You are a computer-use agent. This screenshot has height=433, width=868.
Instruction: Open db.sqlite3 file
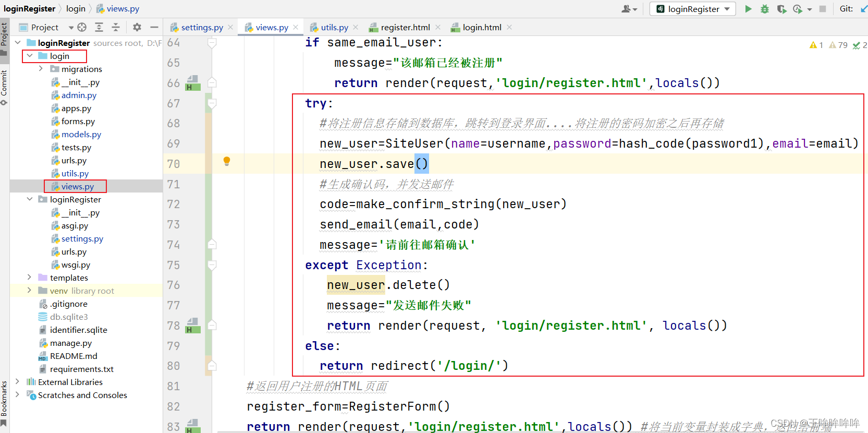tap(69, 317)
